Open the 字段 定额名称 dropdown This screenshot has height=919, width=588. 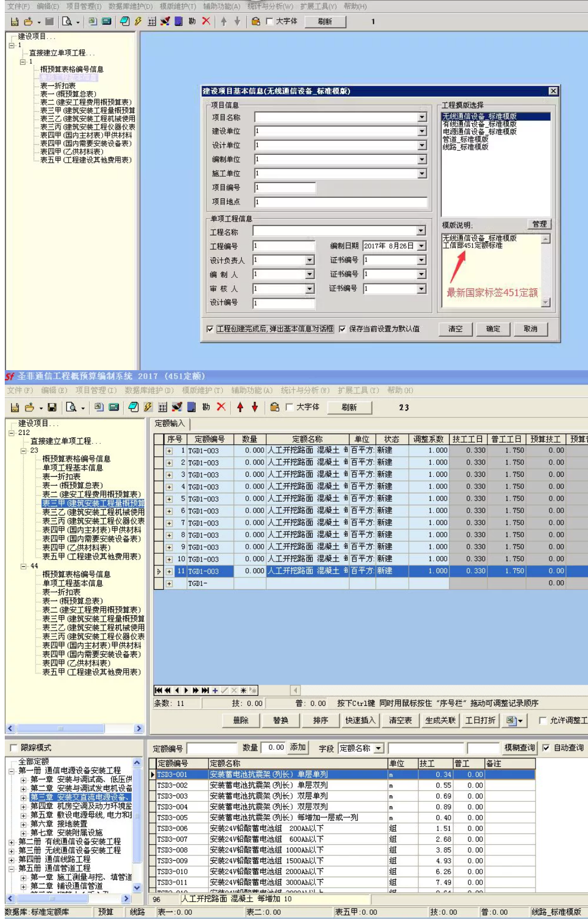(379, 748)
